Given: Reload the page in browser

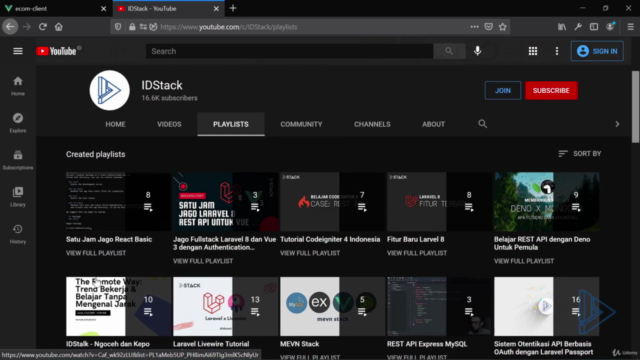Looking at the screenshot, I should (x=42, y=27).
